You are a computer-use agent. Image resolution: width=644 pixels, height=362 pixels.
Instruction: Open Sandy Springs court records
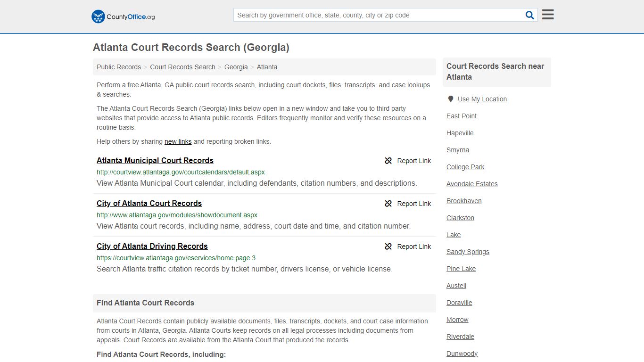click(468, 252)
